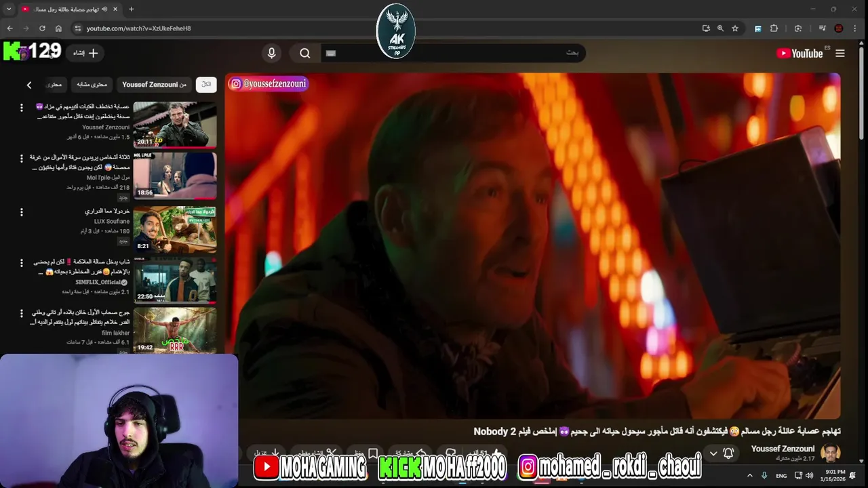Click the youtube.com address bar URL
This screenshot has height=488, width=868.
[138, 28]
